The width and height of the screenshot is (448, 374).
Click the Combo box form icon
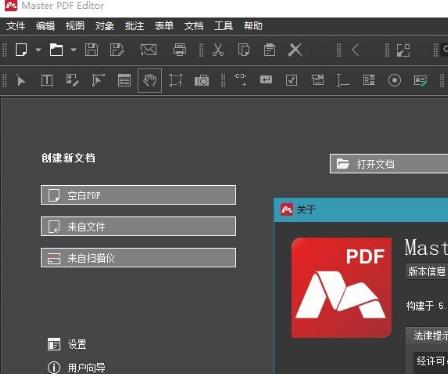318,80
